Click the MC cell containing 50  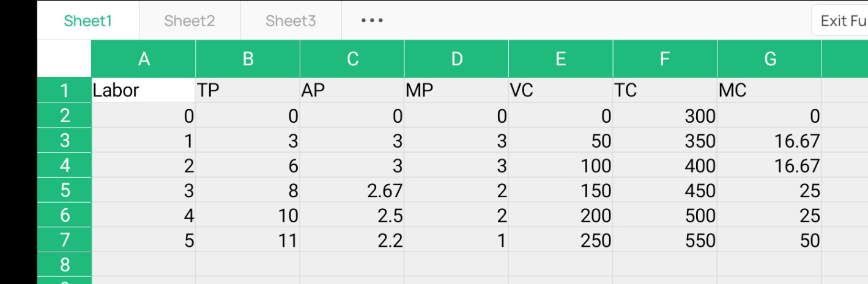770,240
